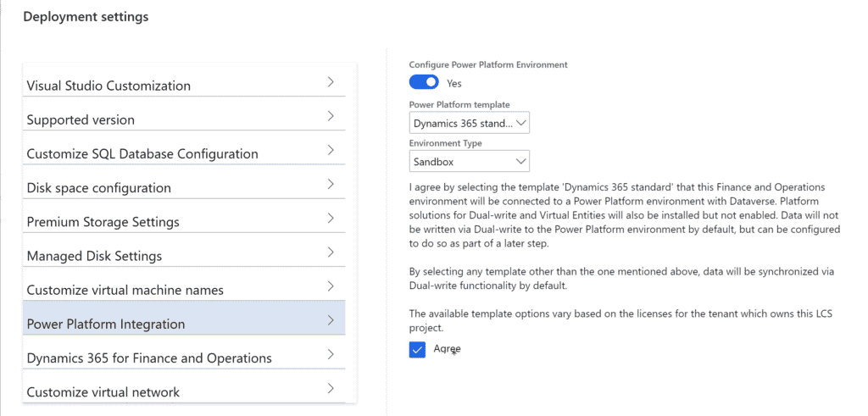Click chevron next to Disk space configuration
Image resolution: width=868 pixels, height=416 pixels.
pyautogui.click(x=331, y=184)
